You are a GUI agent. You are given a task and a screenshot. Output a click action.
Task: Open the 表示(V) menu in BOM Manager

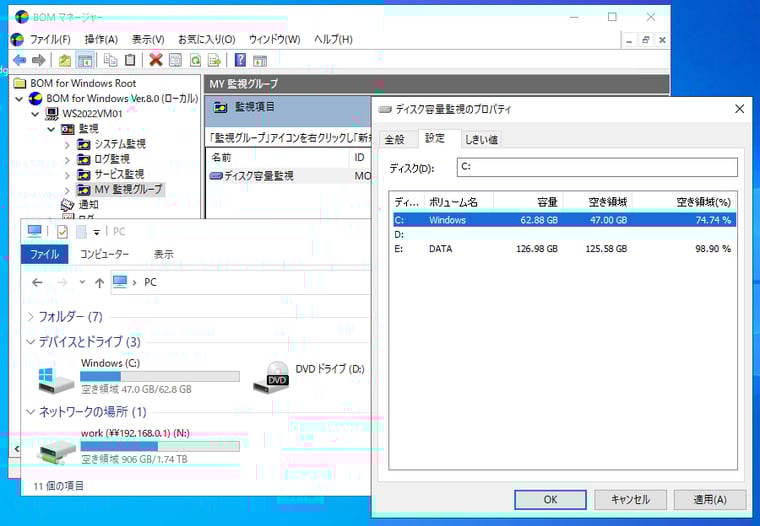(148, 39)
